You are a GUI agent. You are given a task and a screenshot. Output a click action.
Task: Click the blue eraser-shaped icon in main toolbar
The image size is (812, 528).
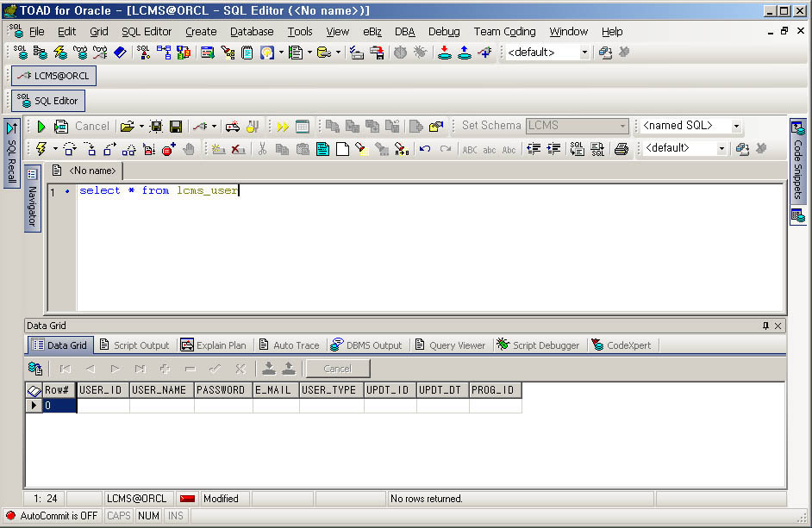click(x=120, y=53)
